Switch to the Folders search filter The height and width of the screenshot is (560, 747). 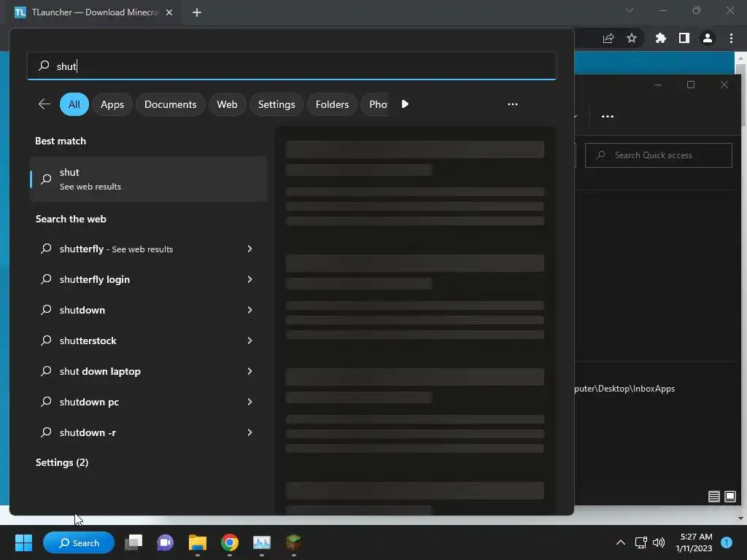332,104
